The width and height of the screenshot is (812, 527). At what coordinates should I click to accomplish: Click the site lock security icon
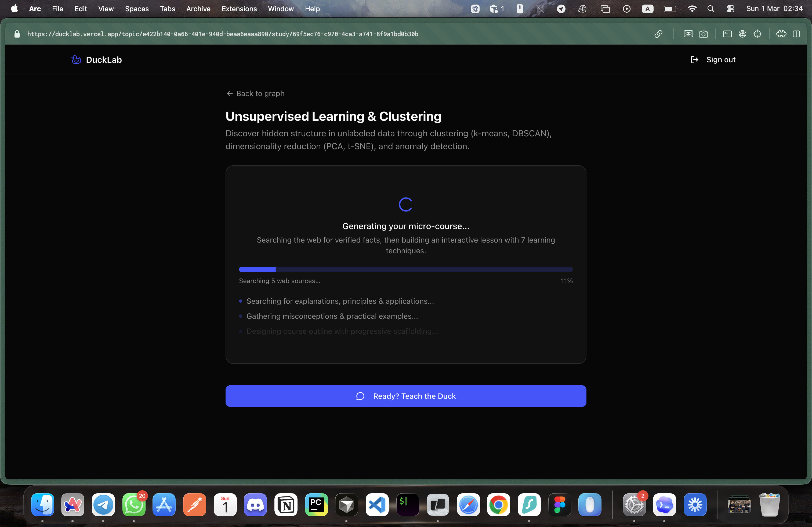17,34
